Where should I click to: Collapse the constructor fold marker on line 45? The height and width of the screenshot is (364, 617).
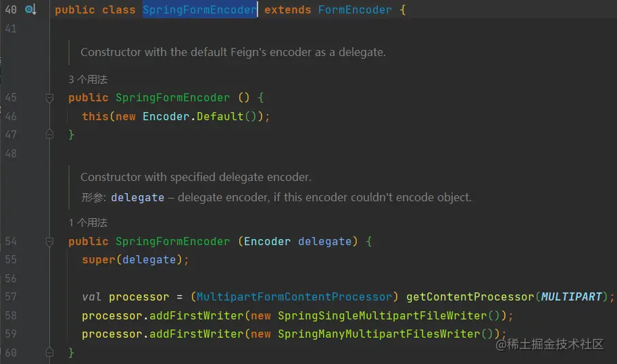tap(49, 97)
